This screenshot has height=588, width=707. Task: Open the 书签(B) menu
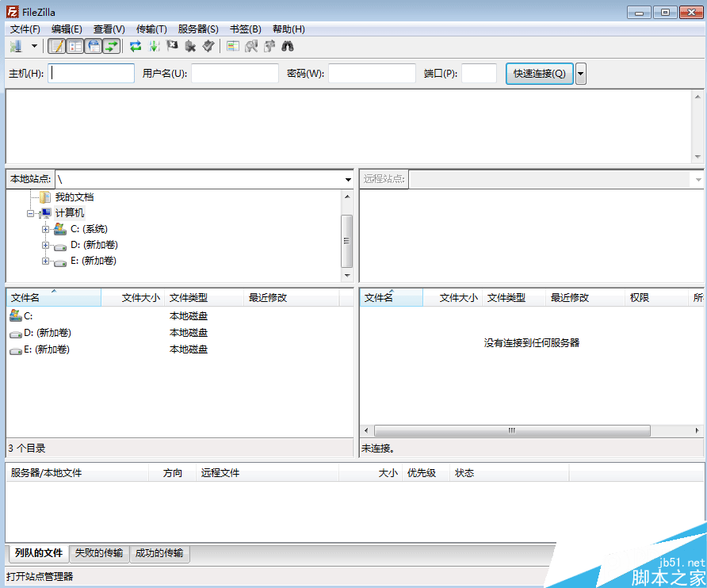pos(246,29)
